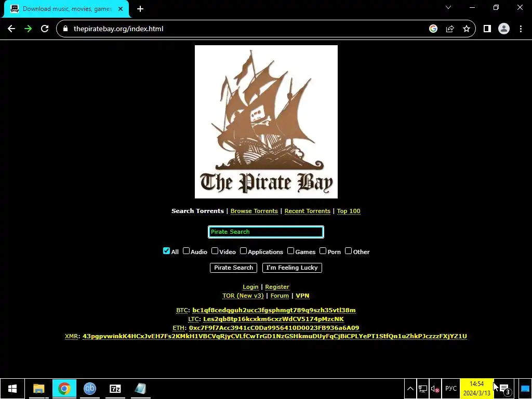The width and height of the screenshot is (532, 399).
Task: Close the Pirate Bay tab
Action: [x=121, y=9]
